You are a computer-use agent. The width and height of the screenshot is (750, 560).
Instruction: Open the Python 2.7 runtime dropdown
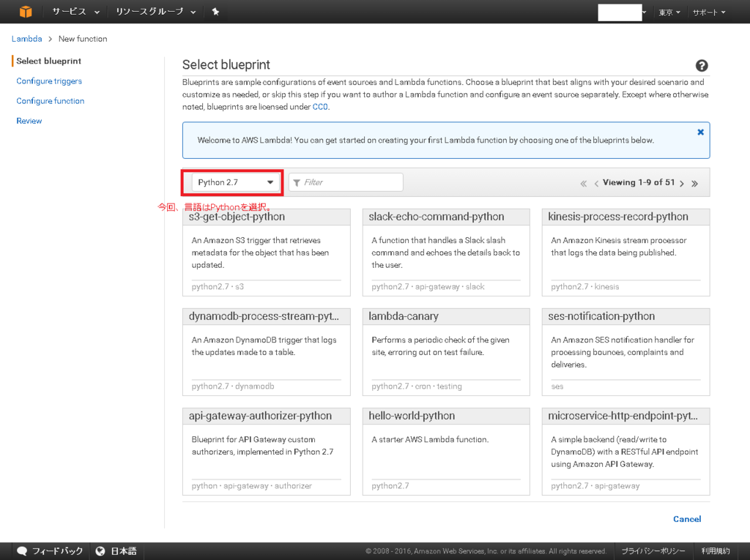click(236, 182)
